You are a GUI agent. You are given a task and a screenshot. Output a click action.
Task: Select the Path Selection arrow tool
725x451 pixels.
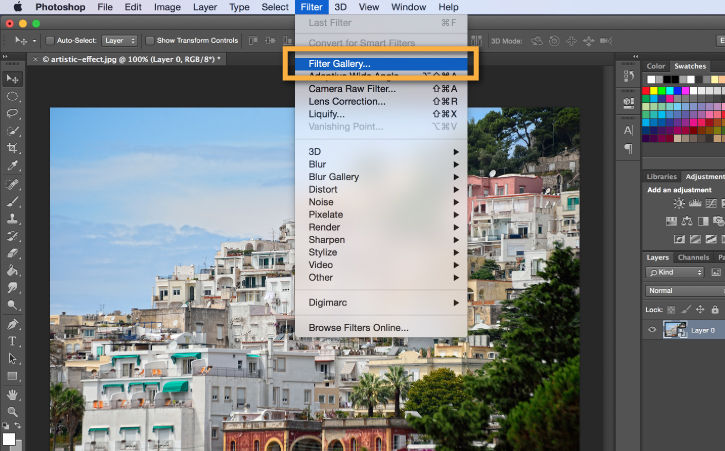(12, 358)
